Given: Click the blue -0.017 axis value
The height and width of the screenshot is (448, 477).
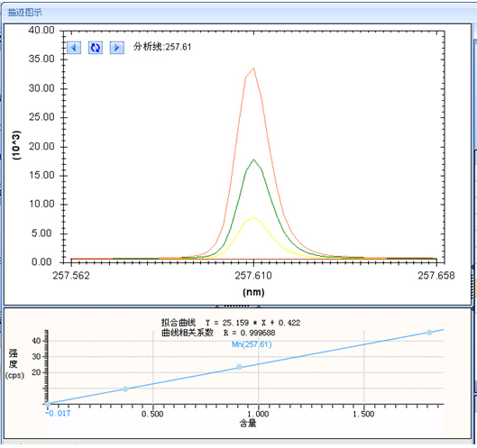Looking at the screenshot, I should pyautogui.click(x=58, y=414).
